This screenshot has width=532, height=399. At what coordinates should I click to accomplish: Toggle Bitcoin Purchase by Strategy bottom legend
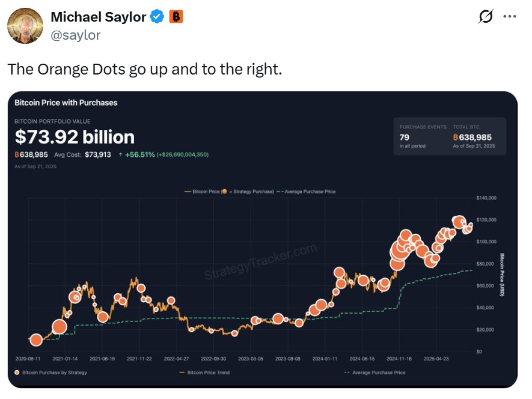[50, 373]
